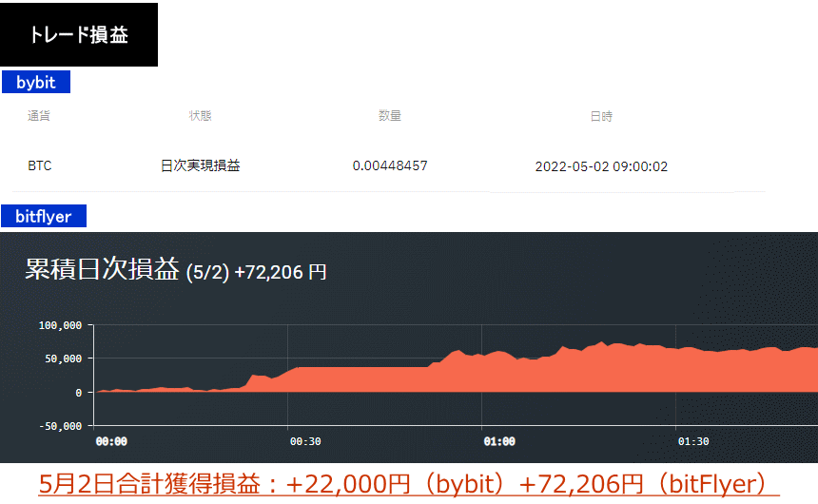The height and width of the screenshot is (504, 818).
Task: Sort by the 状態 column header
Action: [x=200, y=116]
